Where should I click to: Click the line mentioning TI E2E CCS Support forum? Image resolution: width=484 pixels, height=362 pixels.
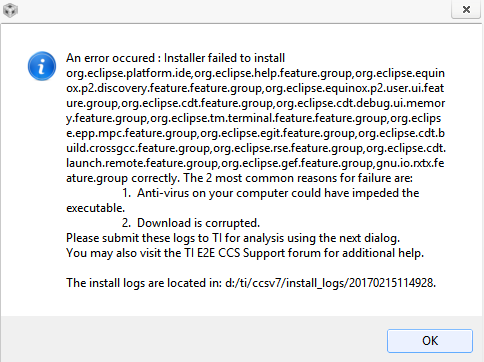coord(245,253)
